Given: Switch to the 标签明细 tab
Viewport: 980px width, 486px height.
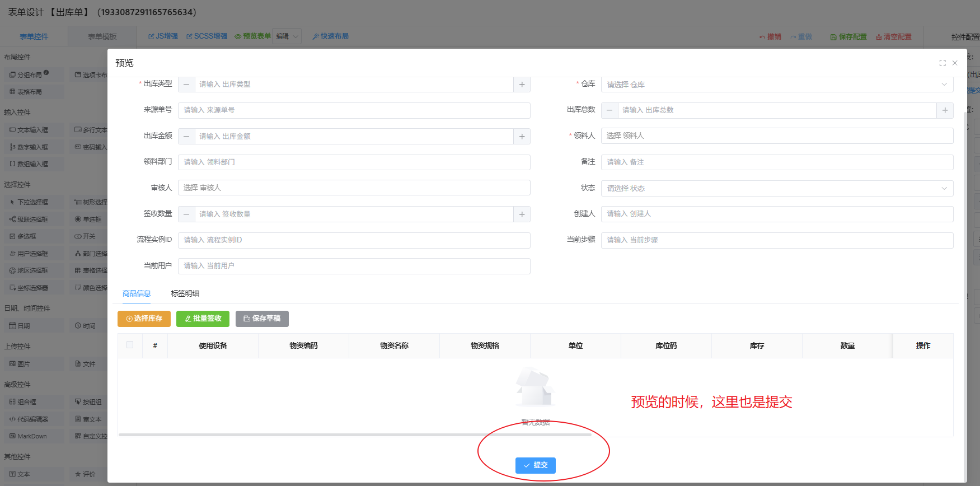Looking at the screenshot, I should pyautogui.click(x=185, y=293).
